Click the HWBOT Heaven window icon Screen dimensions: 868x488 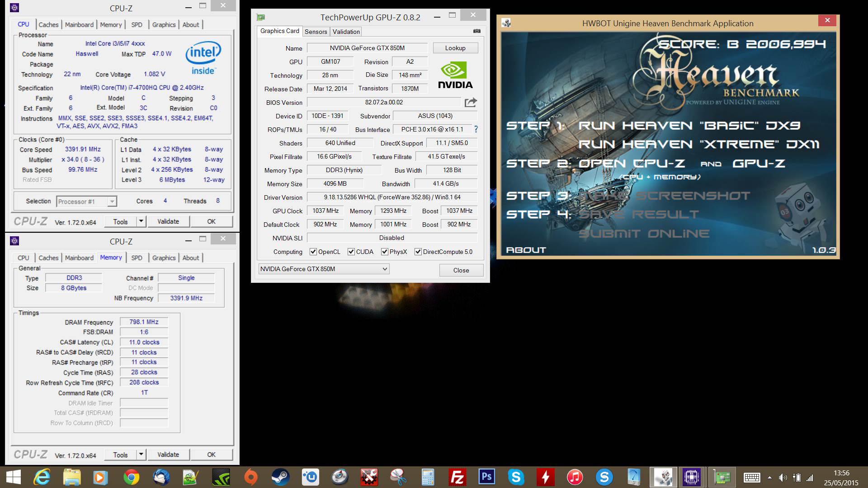click(506, 23)
